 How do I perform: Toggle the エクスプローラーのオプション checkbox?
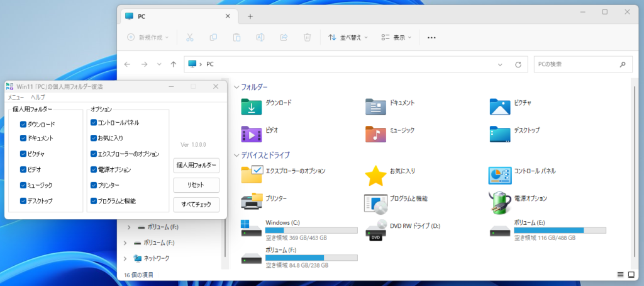(x=94, y=154)
